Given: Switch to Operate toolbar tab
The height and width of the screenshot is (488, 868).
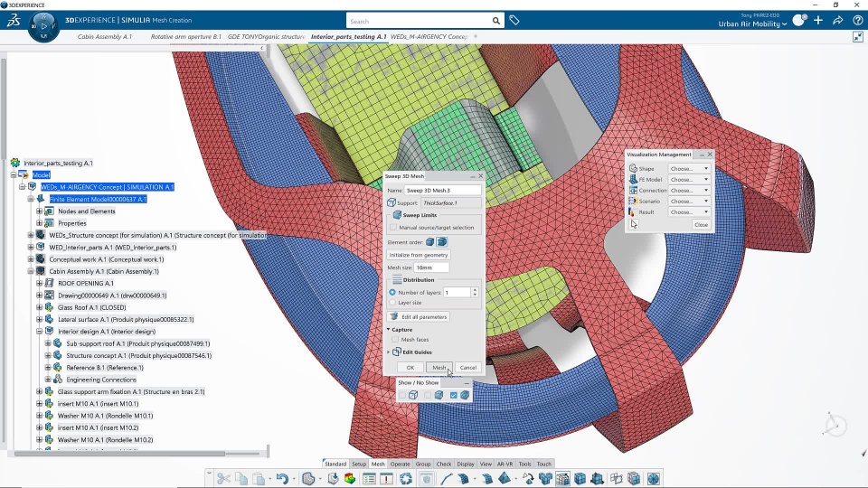Looking at the screenshot, I should [x=400, y=465].
